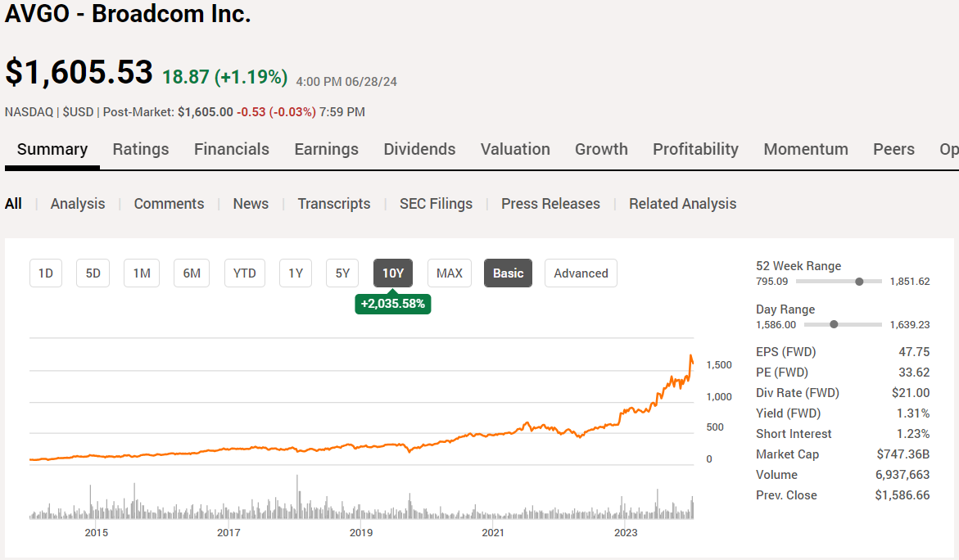
Task: Switch to Advanced chart mode
Action: (x=581, y=273)
